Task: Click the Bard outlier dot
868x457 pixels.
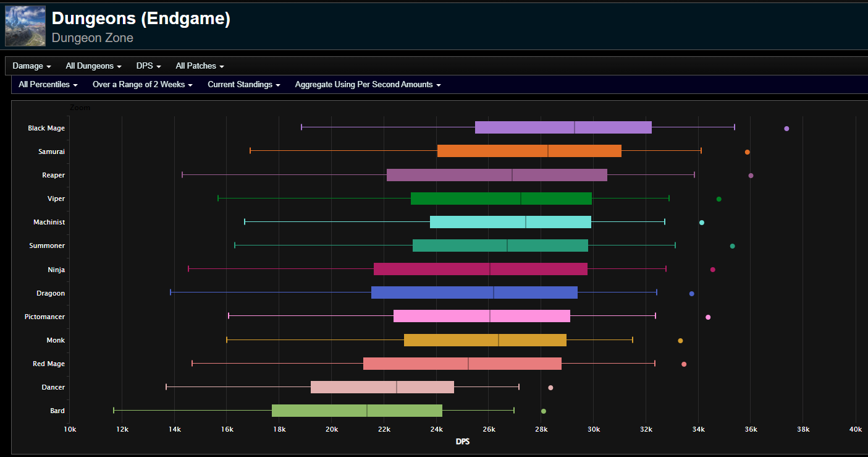Action: point(543,411)
